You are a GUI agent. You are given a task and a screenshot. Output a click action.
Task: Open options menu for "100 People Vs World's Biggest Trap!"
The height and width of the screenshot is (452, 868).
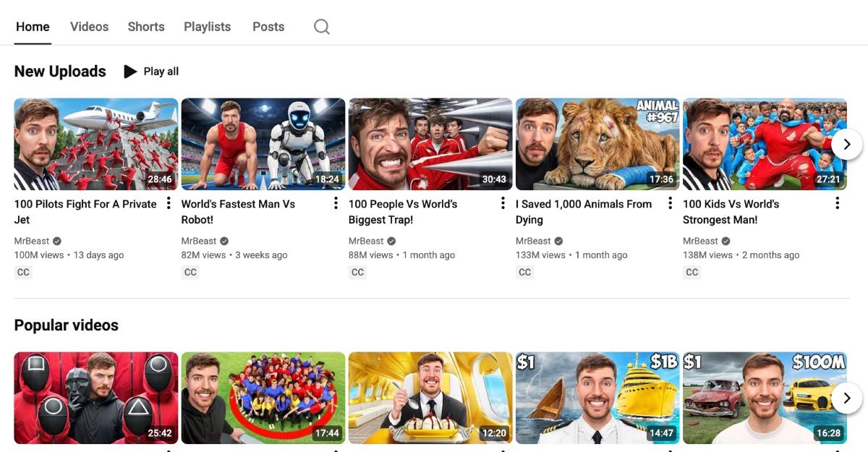[x=503, y=203]
